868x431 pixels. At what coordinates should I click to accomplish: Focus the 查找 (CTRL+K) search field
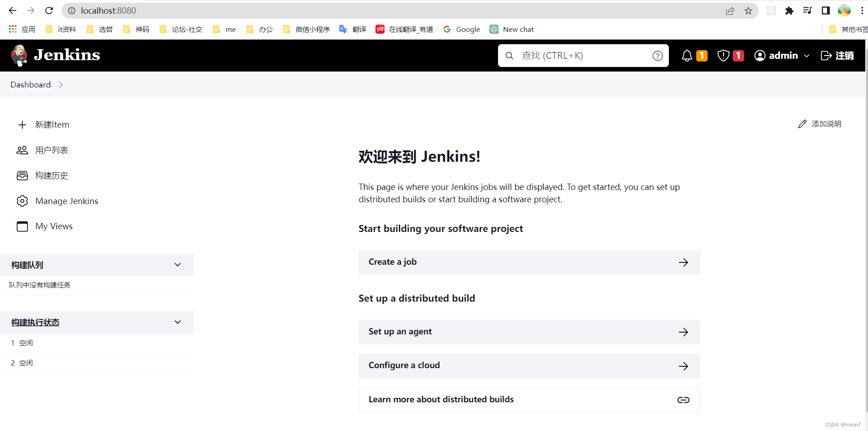click(x=583, y=56)
